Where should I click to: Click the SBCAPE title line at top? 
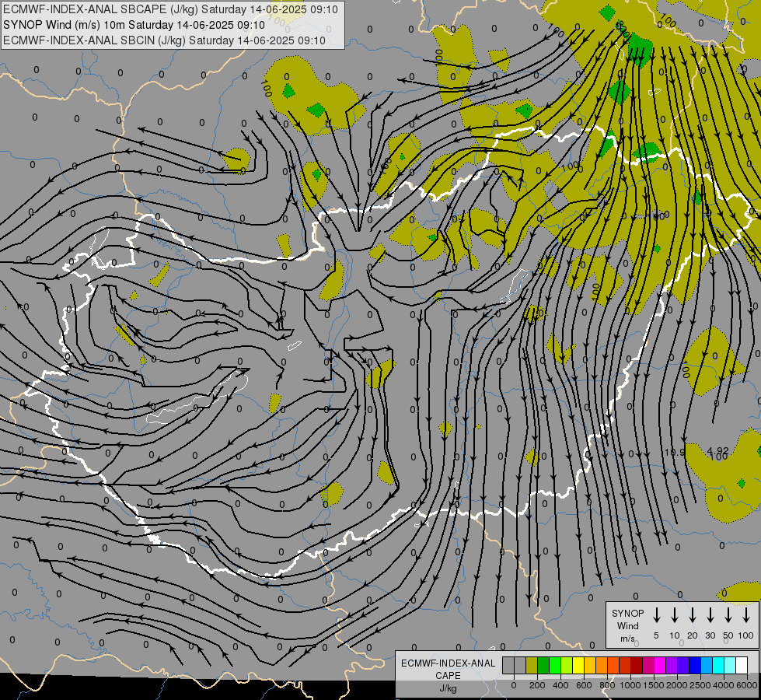(170, 9)
